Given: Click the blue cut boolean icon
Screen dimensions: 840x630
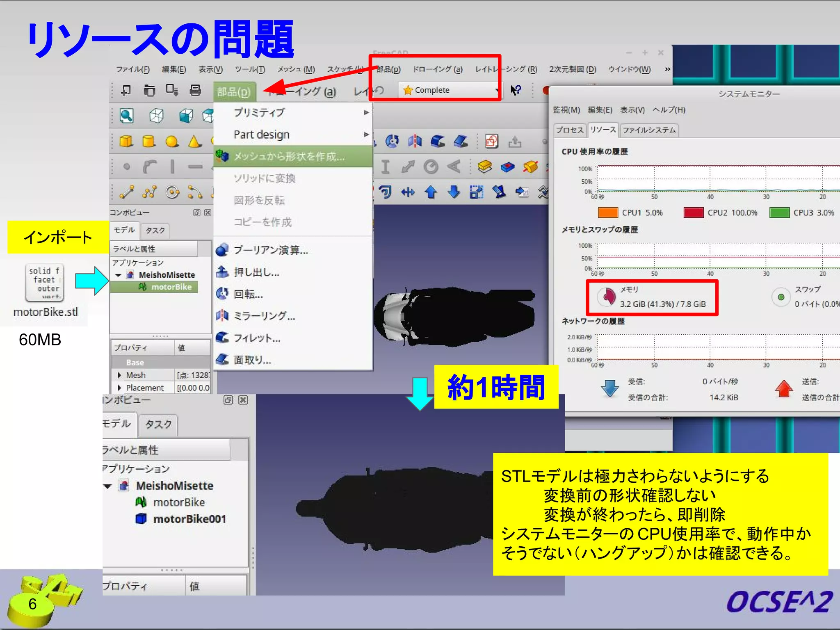Looking at the screenshot, I should [507, 167].
